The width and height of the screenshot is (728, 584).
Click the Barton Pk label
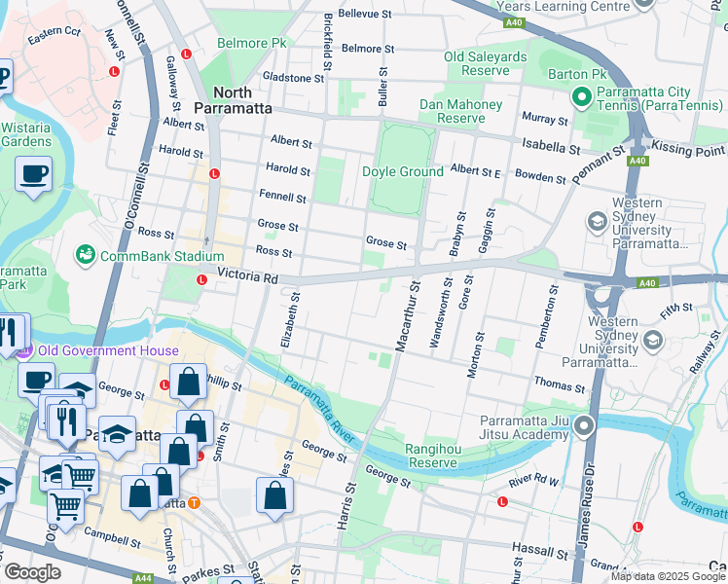point(577,74)
